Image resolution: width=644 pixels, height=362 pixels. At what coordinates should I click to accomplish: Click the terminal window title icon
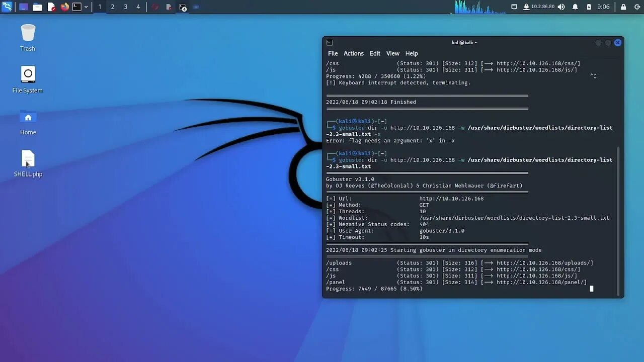click(330, 43)
